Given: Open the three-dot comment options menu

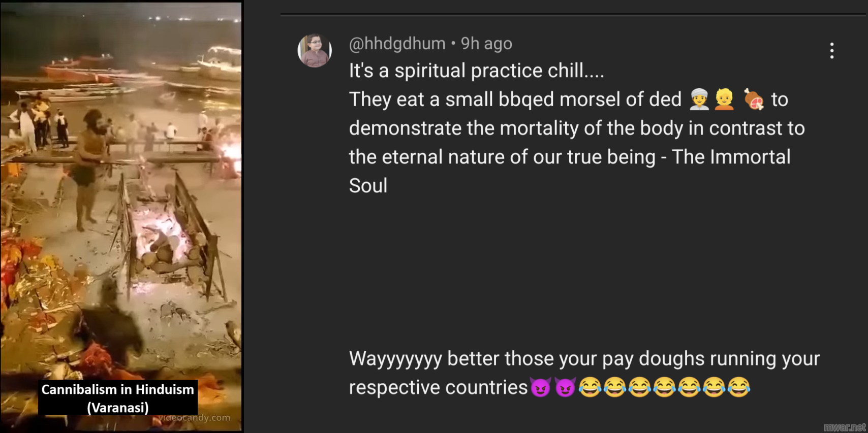Looking at the screenshot, I should point(832,51).
